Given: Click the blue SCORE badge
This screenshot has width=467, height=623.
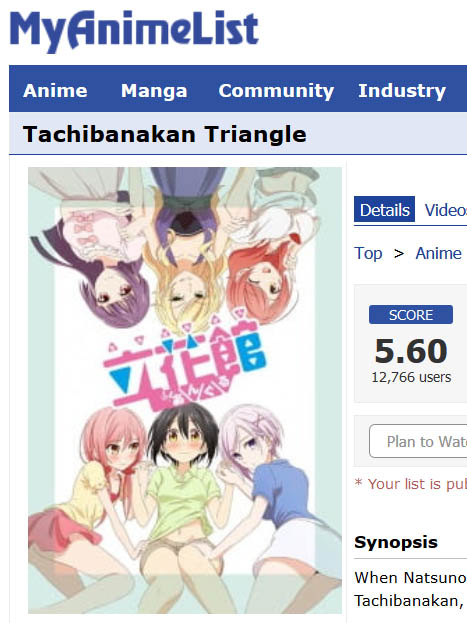Looking at the screenshot, I should pos(411,315).
